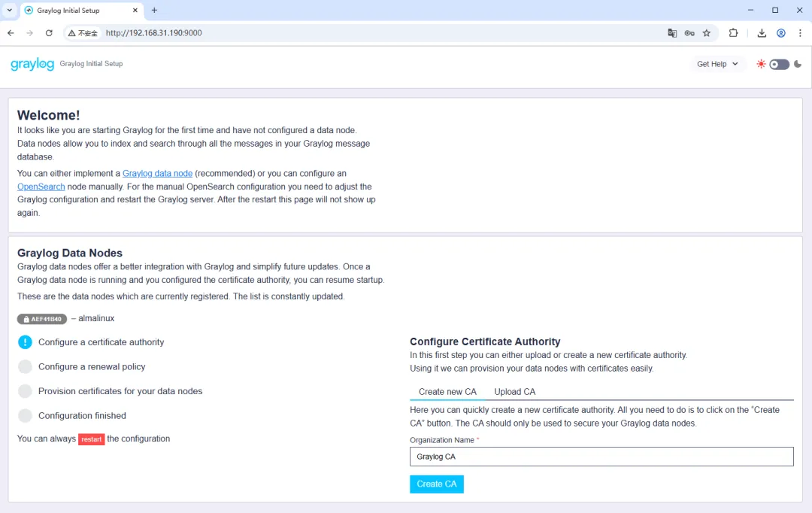This screenshot has width=812, height=513.
Task: Open the OpenSearch link
Action: (x=41, y=187)
